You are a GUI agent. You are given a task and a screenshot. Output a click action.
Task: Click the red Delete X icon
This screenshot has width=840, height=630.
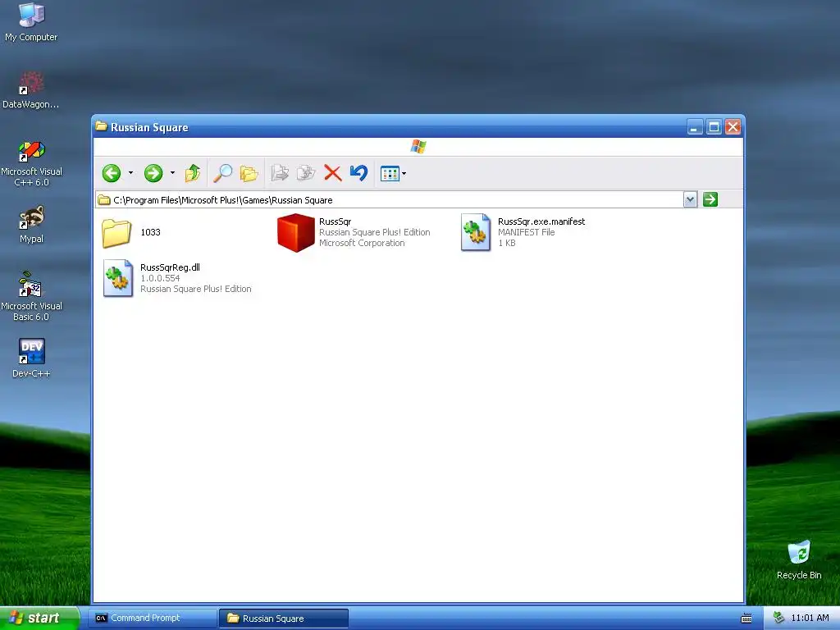coord(333,173)
